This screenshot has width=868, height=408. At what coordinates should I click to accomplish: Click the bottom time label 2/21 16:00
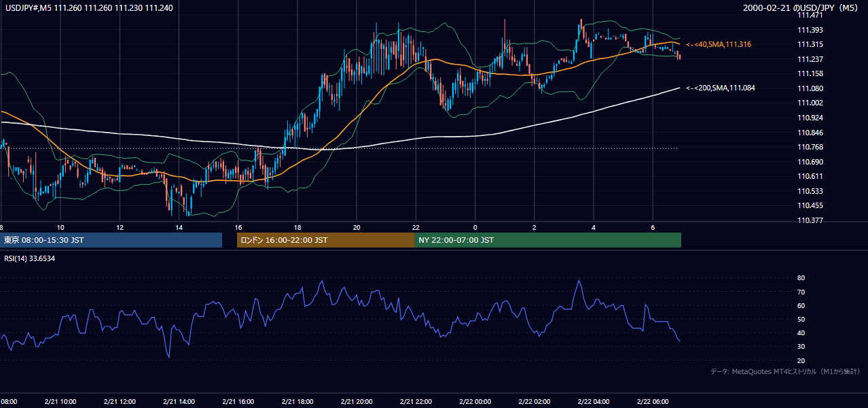click(x=238, y=401)
